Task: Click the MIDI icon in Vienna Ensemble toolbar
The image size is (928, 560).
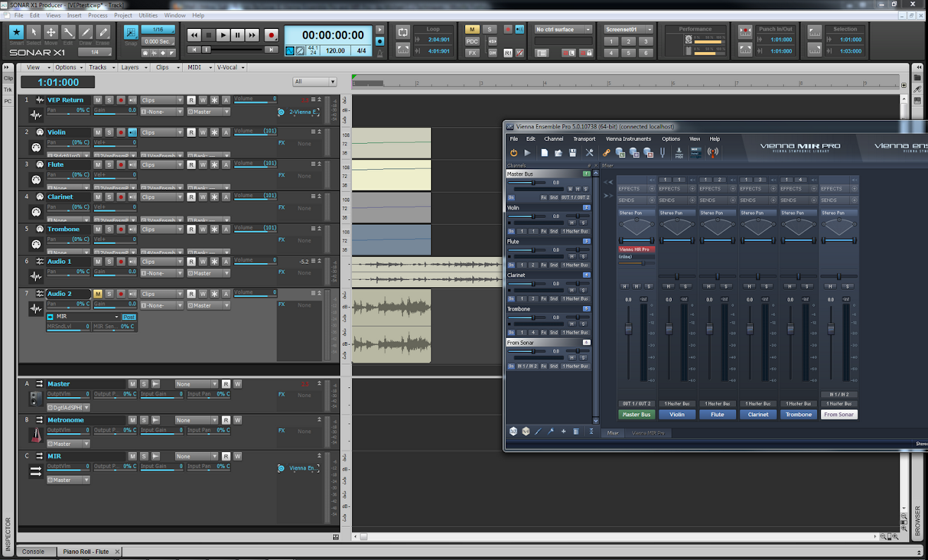Action: point(679,152)
